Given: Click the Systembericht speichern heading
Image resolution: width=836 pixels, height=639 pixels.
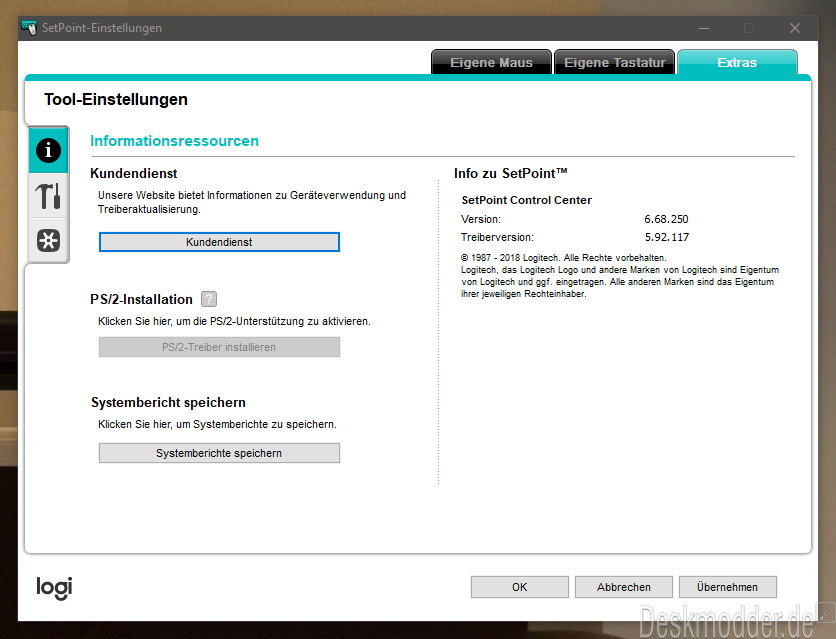Looking at the screenshot, I should pyautogui.click(x=168, y=402).
